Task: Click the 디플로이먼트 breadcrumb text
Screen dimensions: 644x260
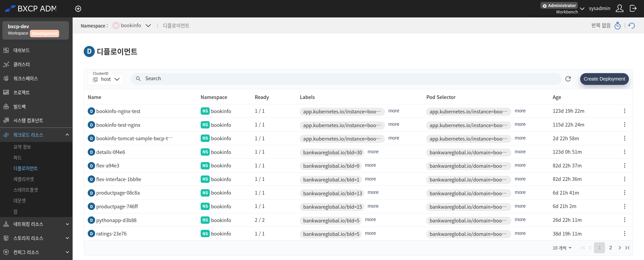Action: [x=176, y=25]
